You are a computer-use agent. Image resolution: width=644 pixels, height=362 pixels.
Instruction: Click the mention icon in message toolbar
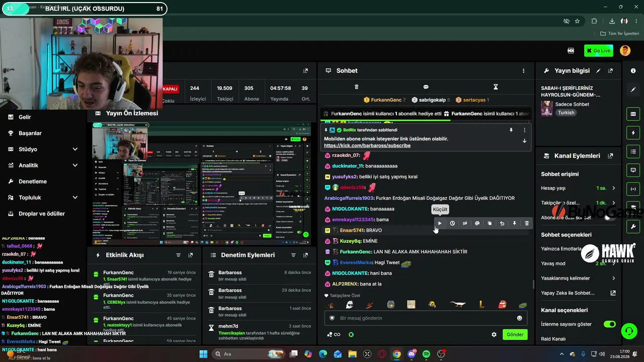[477, 223]
